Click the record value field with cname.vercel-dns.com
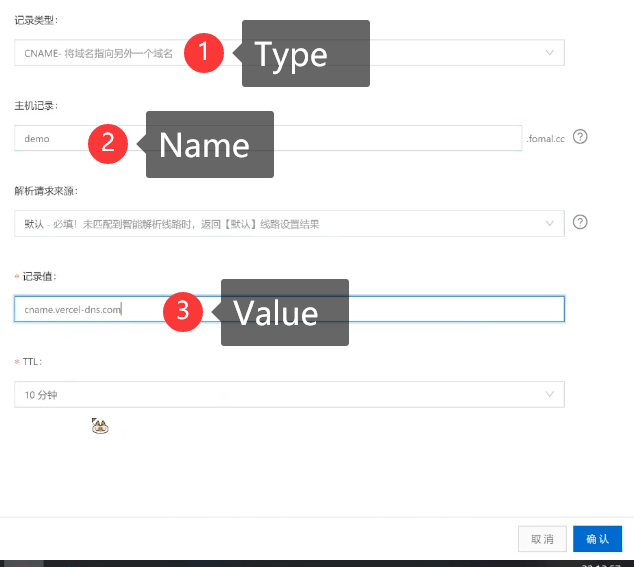Screen dimensions: 634x567 tap(400, 310)
